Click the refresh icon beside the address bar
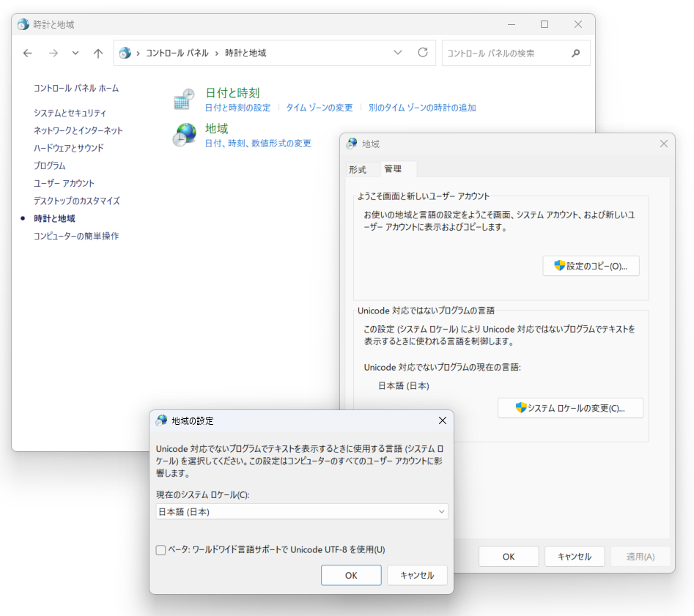Viewport: 694px width, 616px height. click(x=423, y=53)
